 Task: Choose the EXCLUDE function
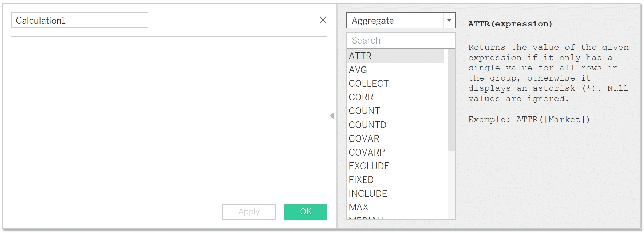(395, 166)
